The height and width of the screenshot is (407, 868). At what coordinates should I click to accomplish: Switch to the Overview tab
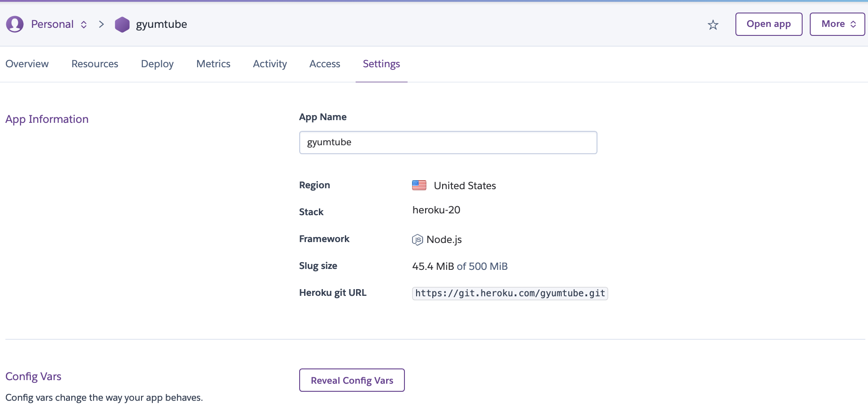(27, 64)
